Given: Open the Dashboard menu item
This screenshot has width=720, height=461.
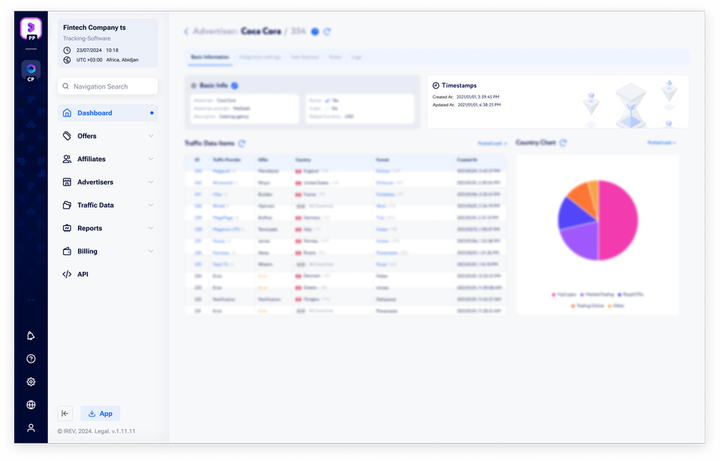Looking at the screenshot, I should 108,113.
